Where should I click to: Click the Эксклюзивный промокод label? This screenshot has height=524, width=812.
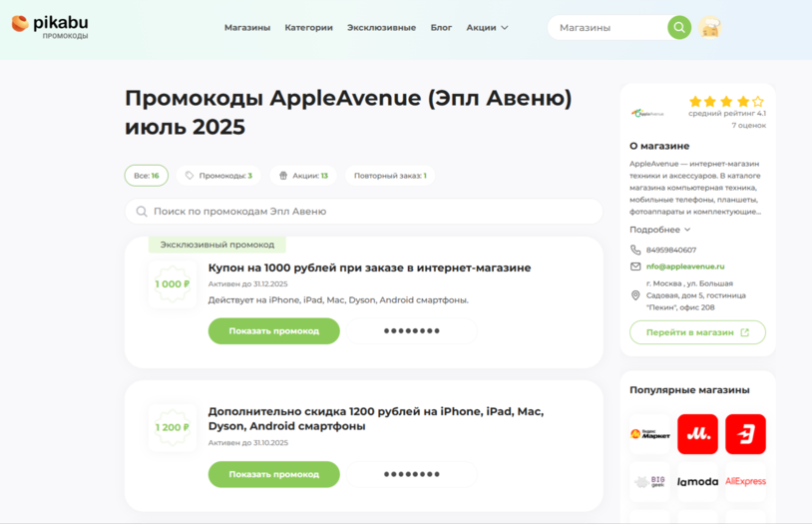tap(217, 245)
